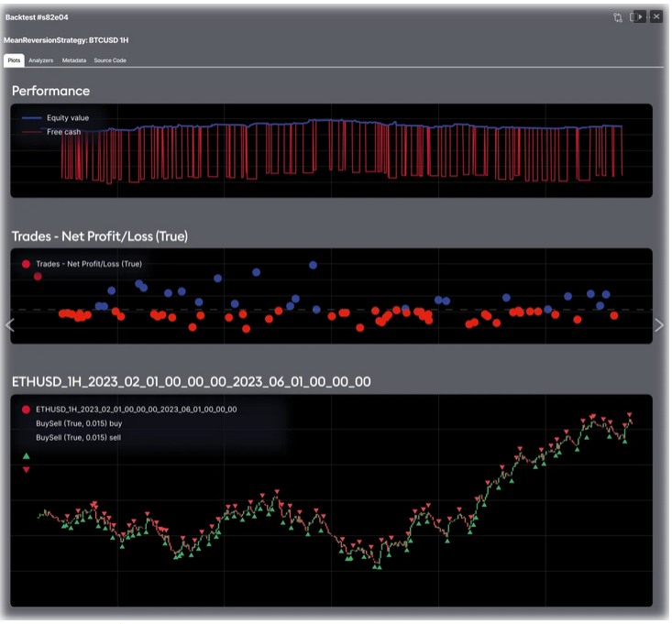Close the Backtest #s82e04 window

pos(656,17)
